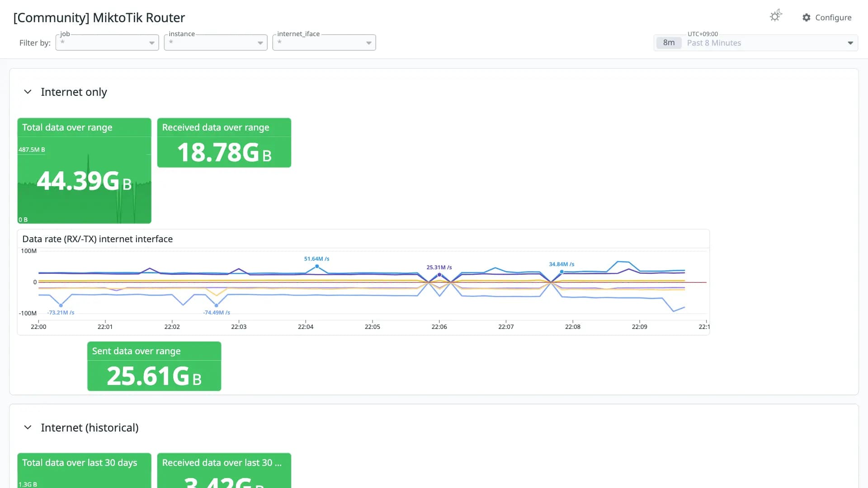
Task: Open the internet_iface filter dropdown
Action: click(x=324, y=42)
